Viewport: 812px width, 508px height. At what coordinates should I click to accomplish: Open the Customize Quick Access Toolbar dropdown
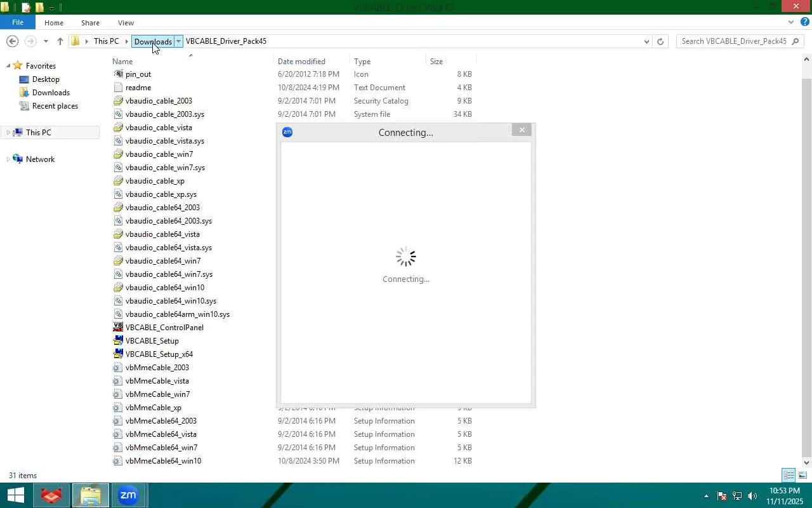tap(52, 8)
